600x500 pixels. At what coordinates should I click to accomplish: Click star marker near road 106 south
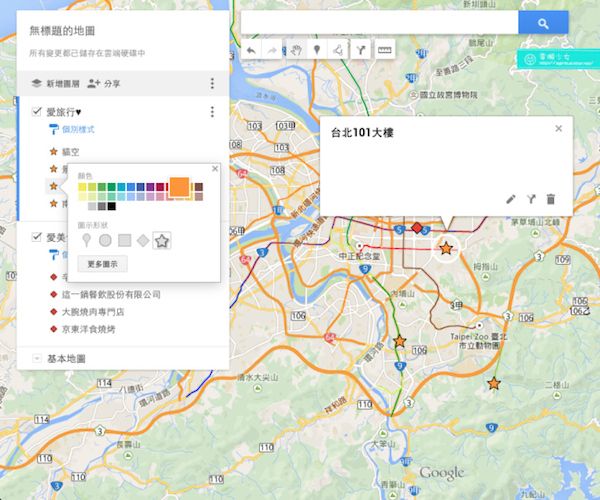(x=399, y=341)
